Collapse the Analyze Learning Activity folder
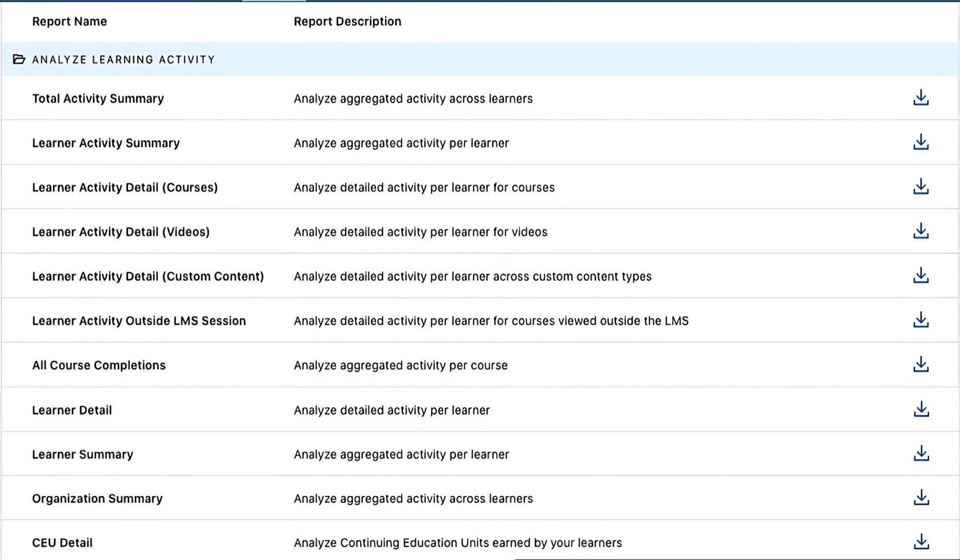The height and width of the screenshot is (560, 960). pyautogui.click(x=123, y=60)
